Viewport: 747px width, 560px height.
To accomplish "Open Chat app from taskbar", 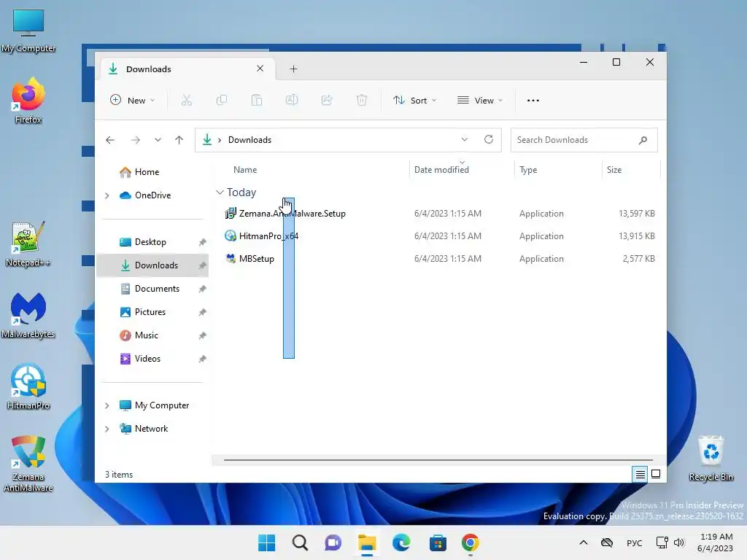I will click(333, 542).
